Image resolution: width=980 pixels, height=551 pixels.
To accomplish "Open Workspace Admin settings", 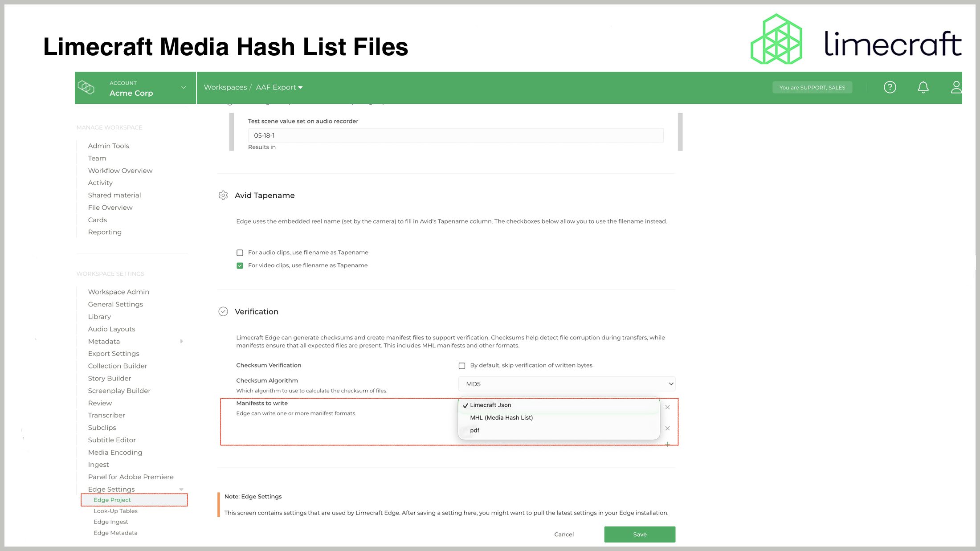I will coord(118,292).
